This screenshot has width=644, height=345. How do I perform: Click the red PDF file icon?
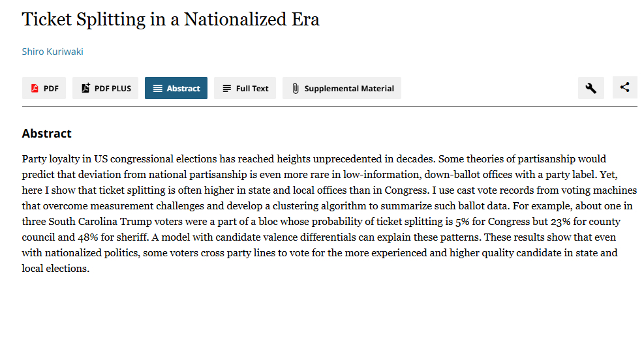[x=35, y=89]
